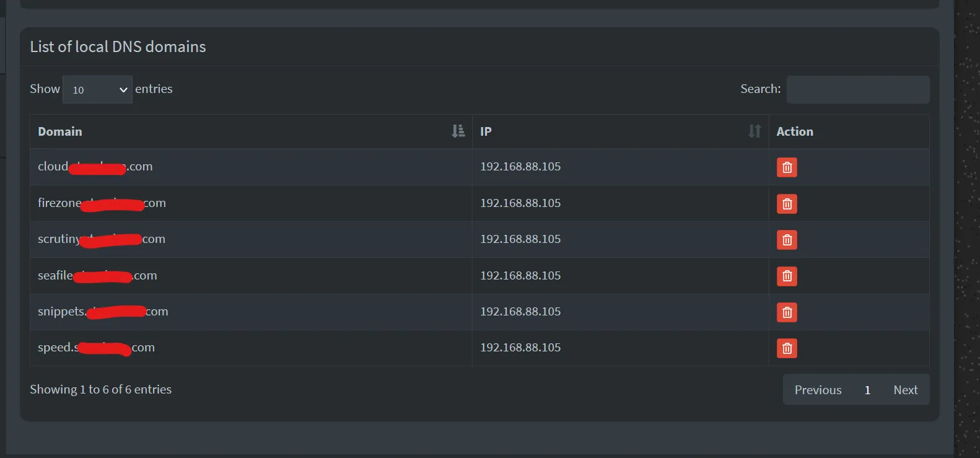Delete the cloud domain entry
The height and width of the screenshot is (458, 980).
(x=786, y=167)
